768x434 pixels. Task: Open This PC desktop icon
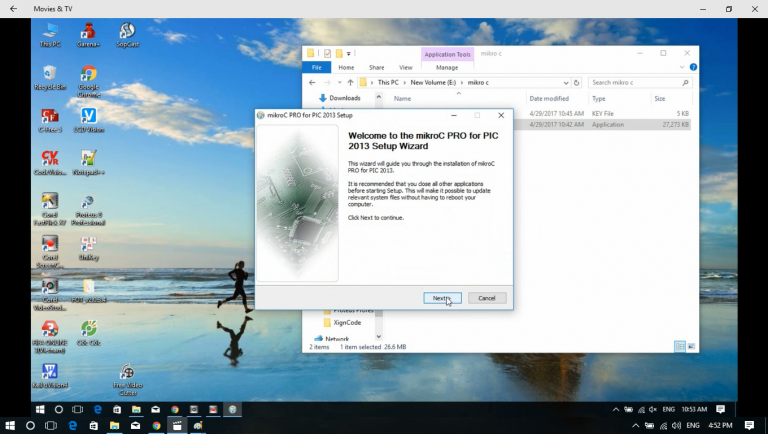click(50, 35)
